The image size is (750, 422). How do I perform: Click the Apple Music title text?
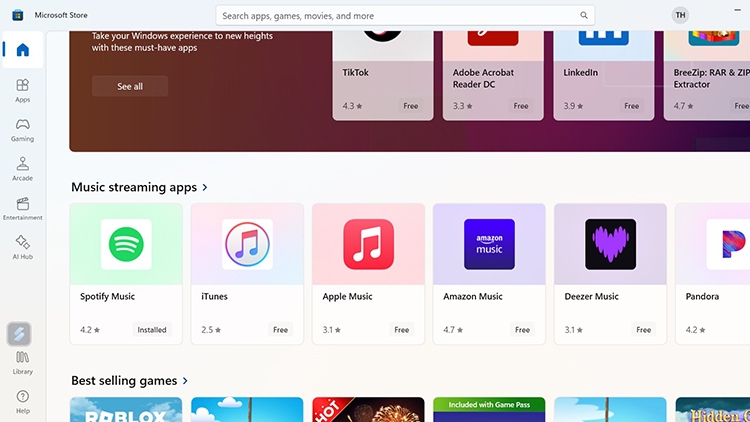pyautogui.click(x=347, y=297)
